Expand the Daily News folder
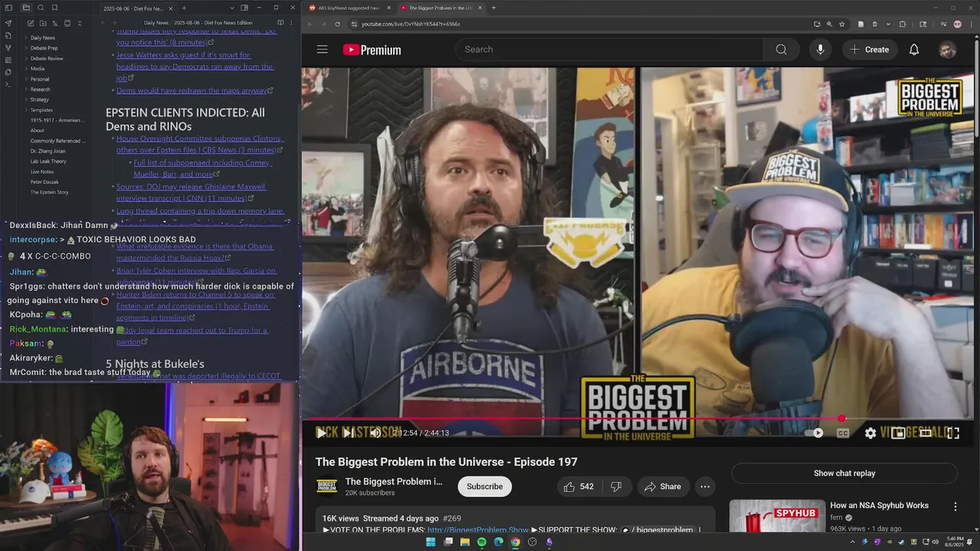The width and height of the screenshot is (980, 551). point(42,37)
